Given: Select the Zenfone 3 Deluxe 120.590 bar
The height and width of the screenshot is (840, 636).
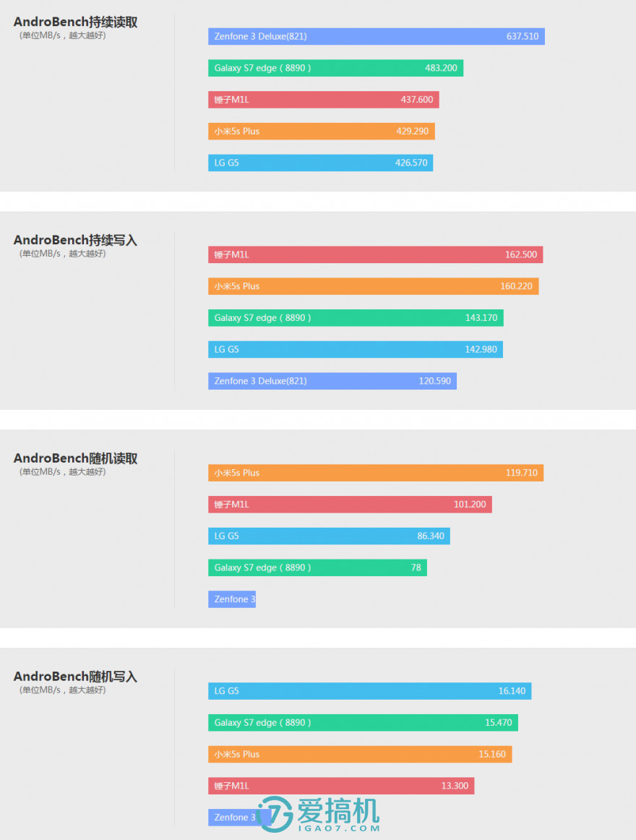Looking at the screenshot, I should point(332,381).
